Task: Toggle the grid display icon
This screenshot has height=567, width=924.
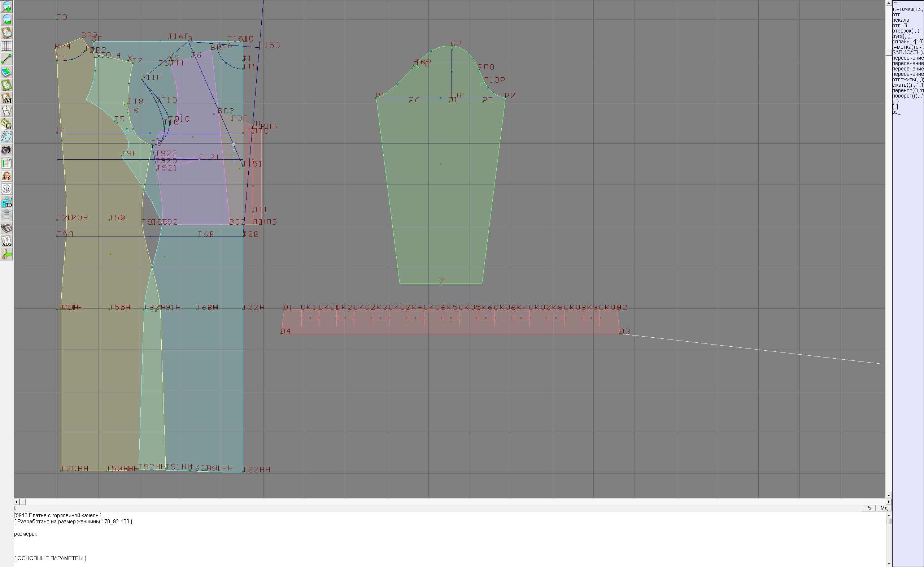Action: (x=6, y=46)
